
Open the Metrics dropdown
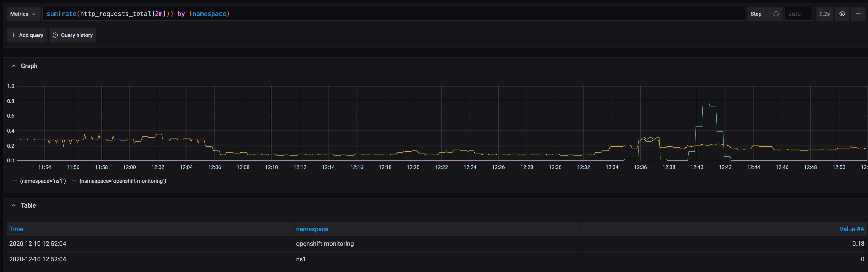tap(23, 14)
